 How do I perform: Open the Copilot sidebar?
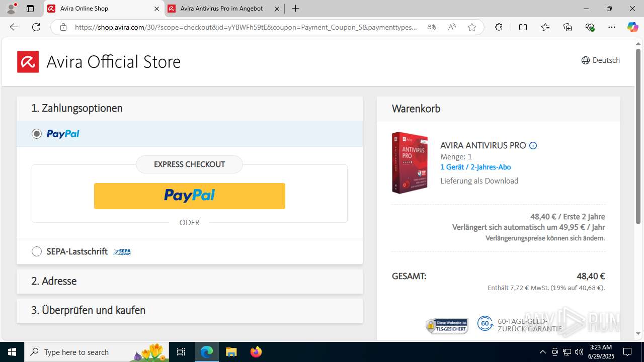coord(632,27)
